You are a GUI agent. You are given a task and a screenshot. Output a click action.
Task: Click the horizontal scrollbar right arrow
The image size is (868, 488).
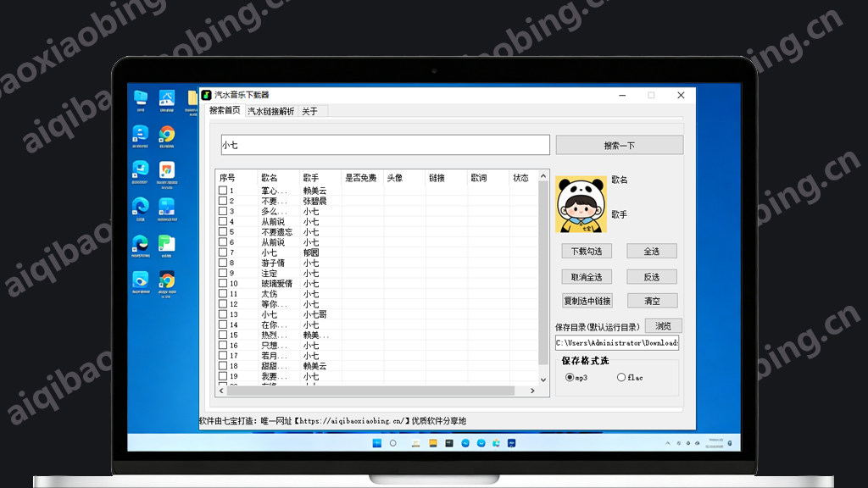pos(532,391)
